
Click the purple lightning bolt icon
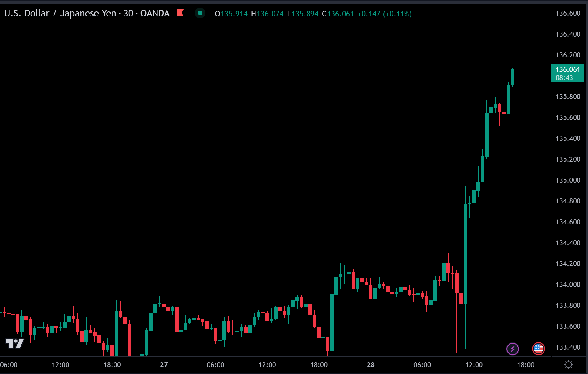point(512,349)
